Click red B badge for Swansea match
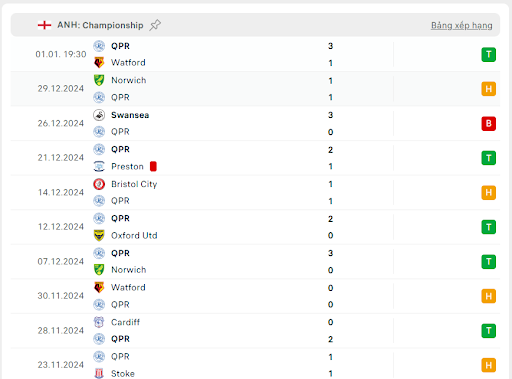Viewport: 512px width, 379px height. coord(489,124)
